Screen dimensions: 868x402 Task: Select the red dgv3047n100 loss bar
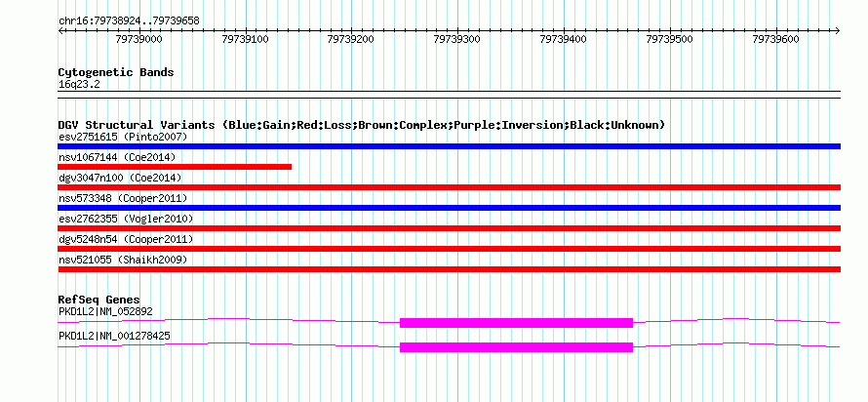(x=449, y=187)
